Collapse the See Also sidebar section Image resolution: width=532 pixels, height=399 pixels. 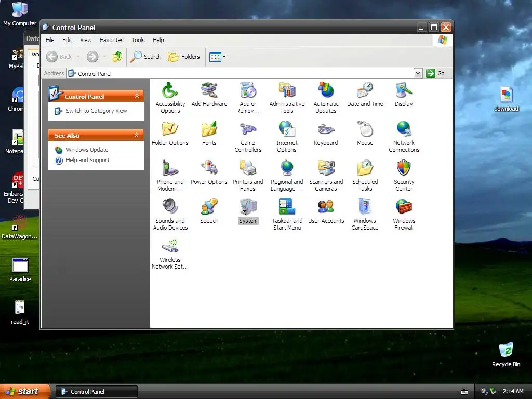137,135
